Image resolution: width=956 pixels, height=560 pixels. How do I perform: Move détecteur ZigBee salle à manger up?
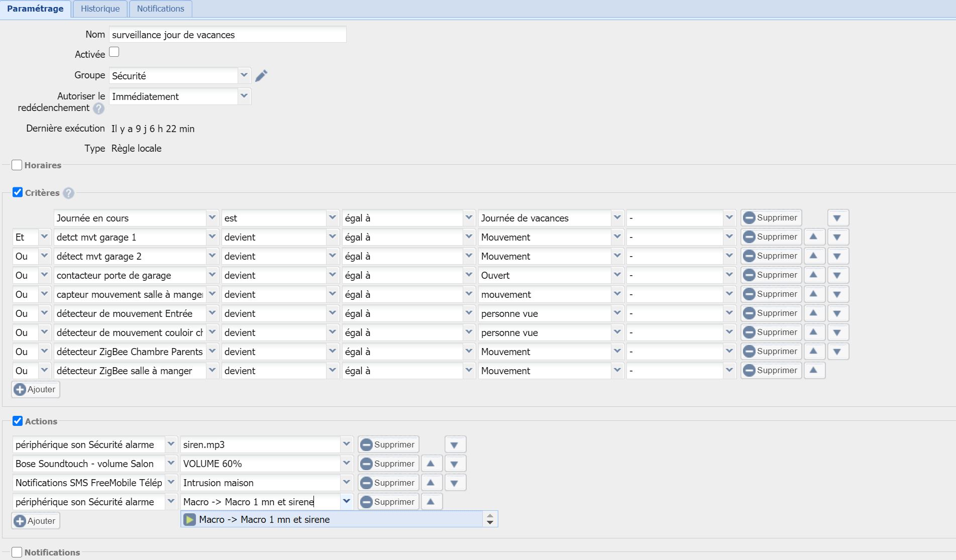814,371
